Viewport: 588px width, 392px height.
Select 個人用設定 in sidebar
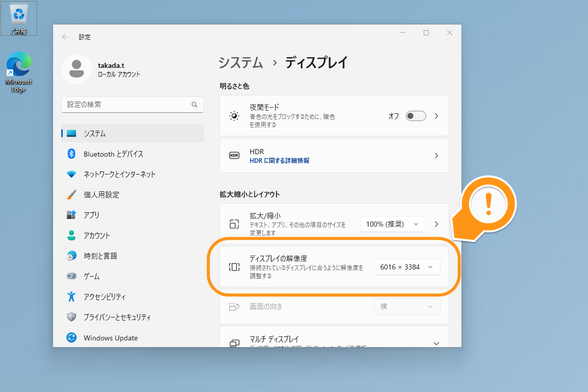tap(133, 194)
